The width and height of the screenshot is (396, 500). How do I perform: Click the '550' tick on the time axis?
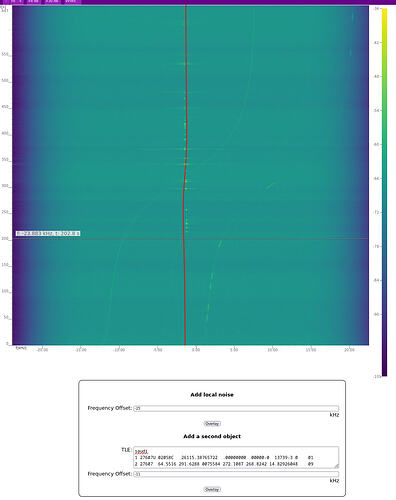click(5, 54)
